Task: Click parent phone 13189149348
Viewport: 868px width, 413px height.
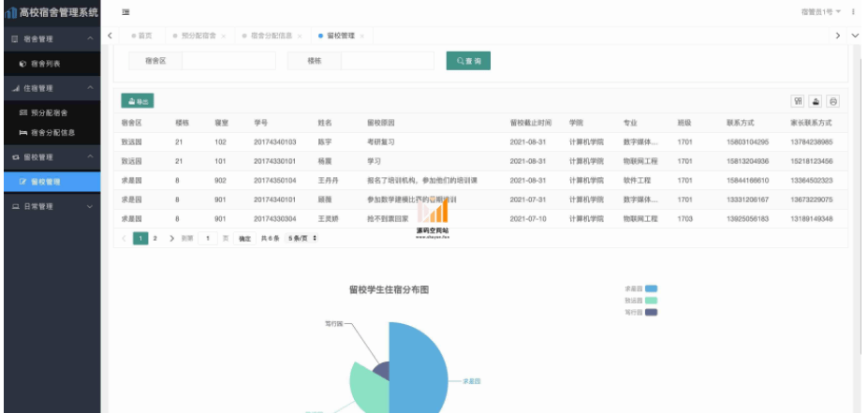Action: [812, 219]
